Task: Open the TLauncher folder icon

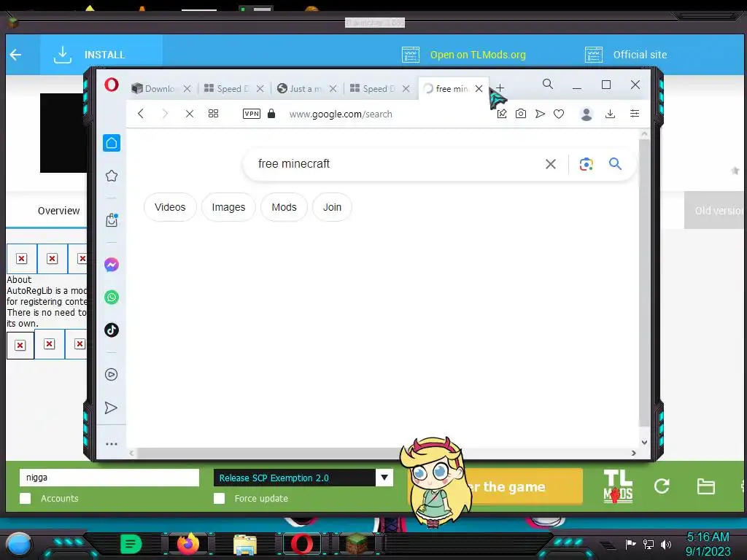Action: click(x=705, y=486)
